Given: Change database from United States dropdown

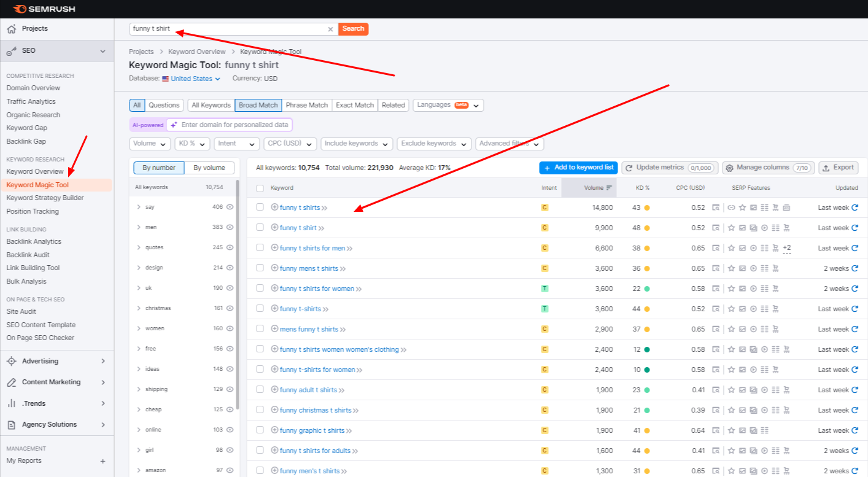Looking at the screenshot, I should (191, 79).
